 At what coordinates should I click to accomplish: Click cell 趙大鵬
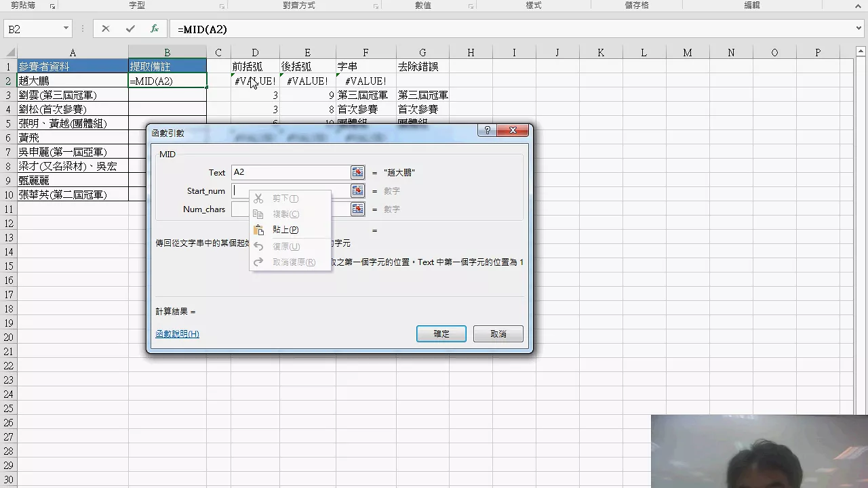pos(73,81)
